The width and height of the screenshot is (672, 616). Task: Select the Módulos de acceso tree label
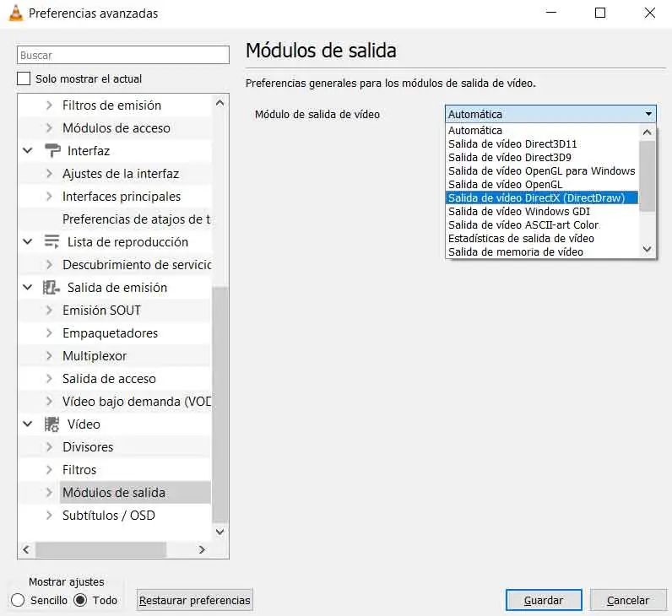point(117,128)
